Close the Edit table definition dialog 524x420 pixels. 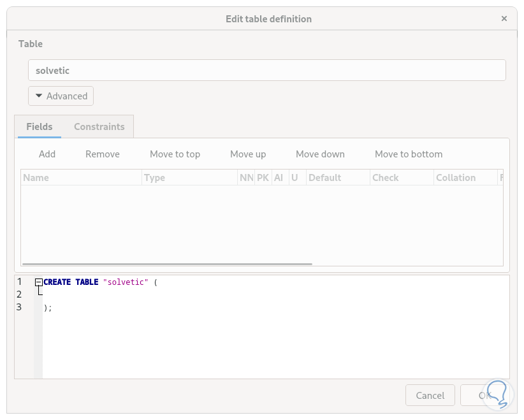click(x=504, y=19)
